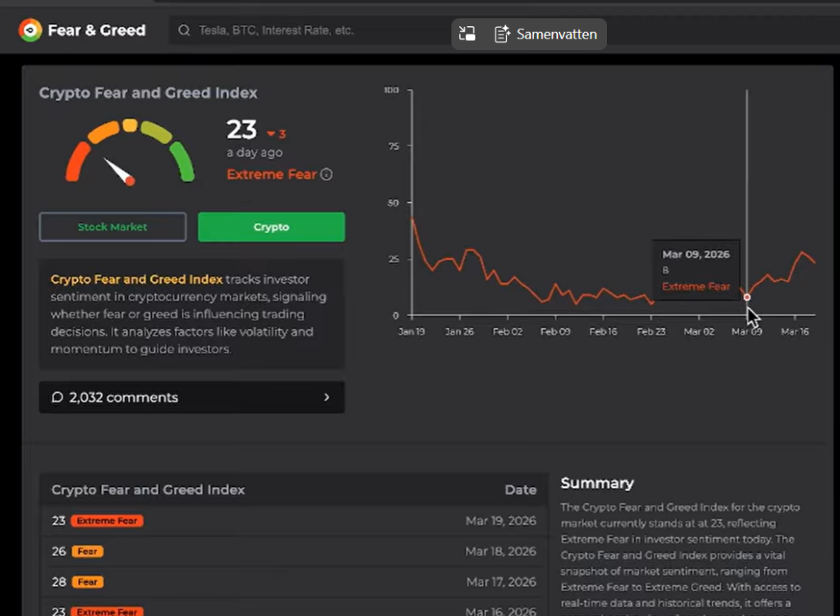Click the down arrow change indicator 3
840x616 pixels.
point(276,134)
